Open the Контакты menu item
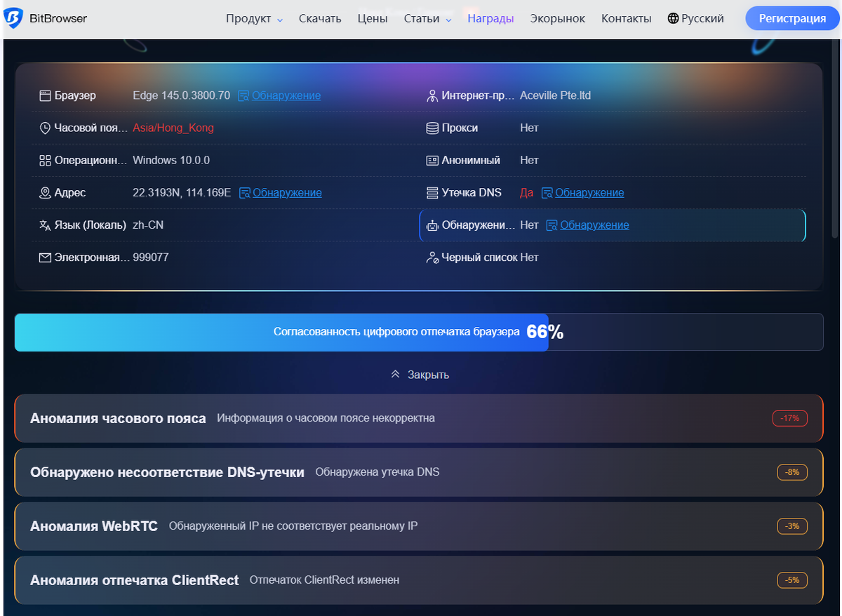Screen dimensions: 842x616 [x=627, y=19]
